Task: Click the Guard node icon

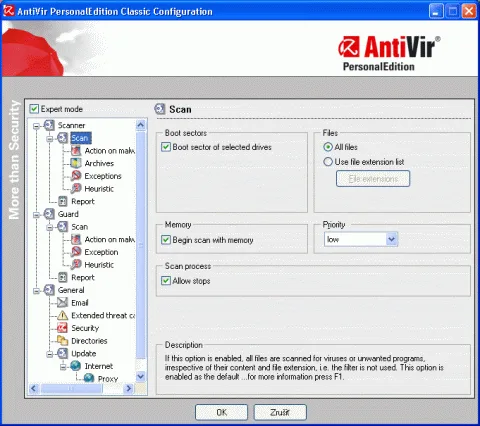Action: 49,214
